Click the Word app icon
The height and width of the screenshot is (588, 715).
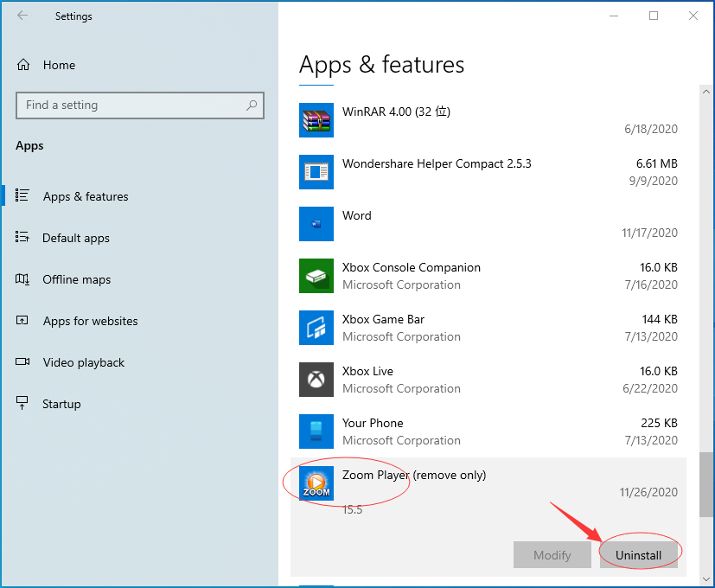pyautogui.click(x=316, y=224)
